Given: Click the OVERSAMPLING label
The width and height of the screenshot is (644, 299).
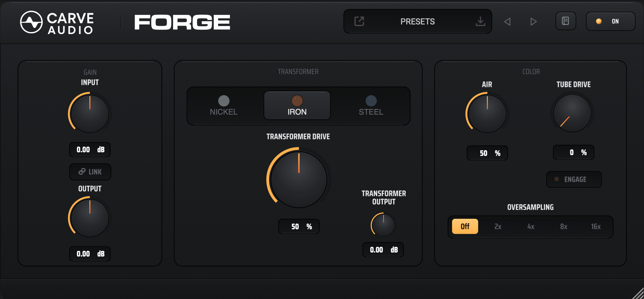Looking at the screenshot, I should [531, 207].
